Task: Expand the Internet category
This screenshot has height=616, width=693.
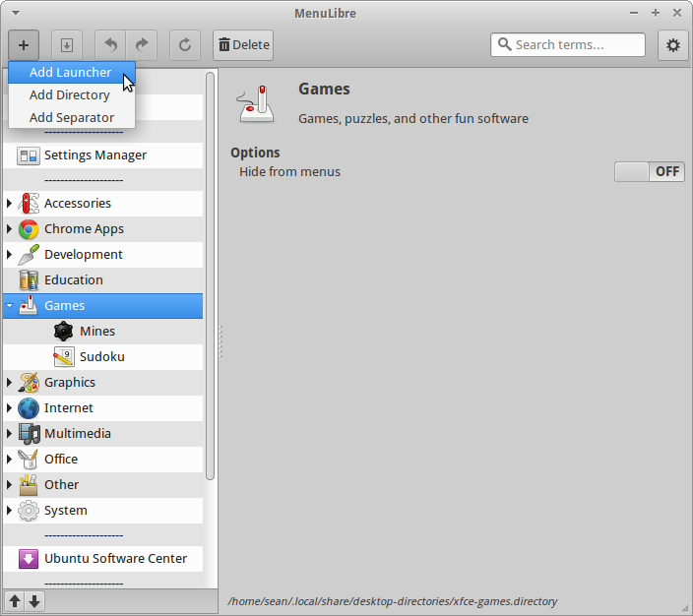Action: [x=9, y=408]
